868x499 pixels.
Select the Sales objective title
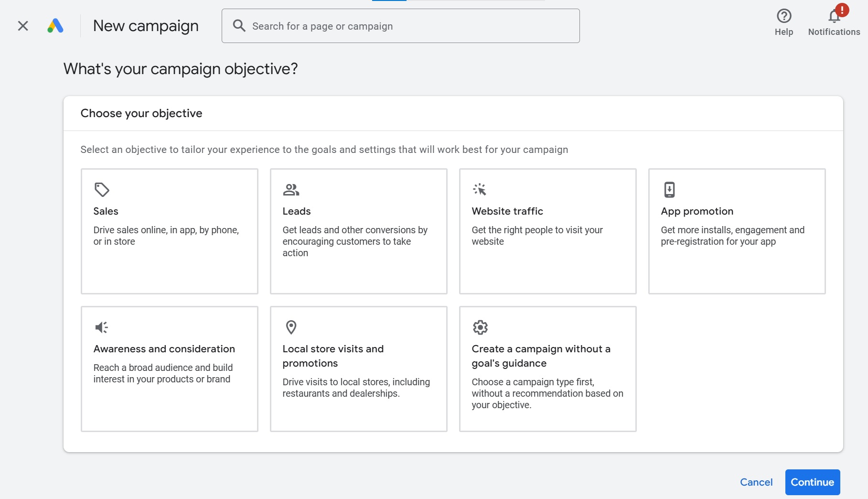click(106, 211)
